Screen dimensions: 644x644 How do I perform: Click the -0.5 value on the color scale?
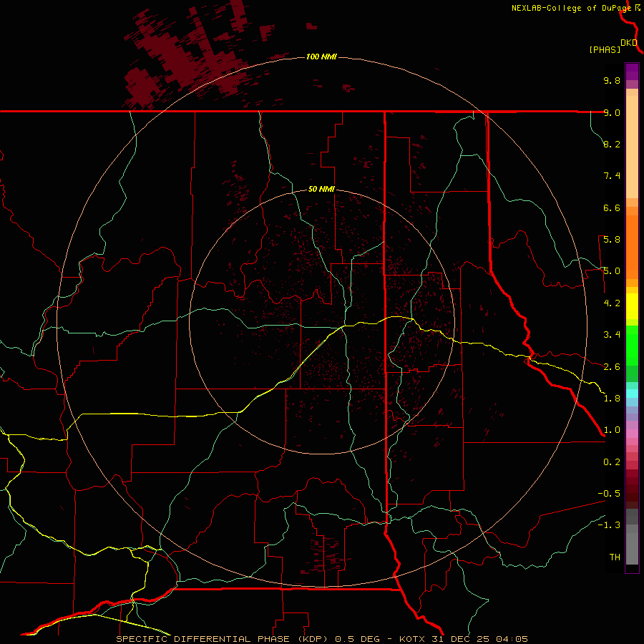(x=609, y=494)
